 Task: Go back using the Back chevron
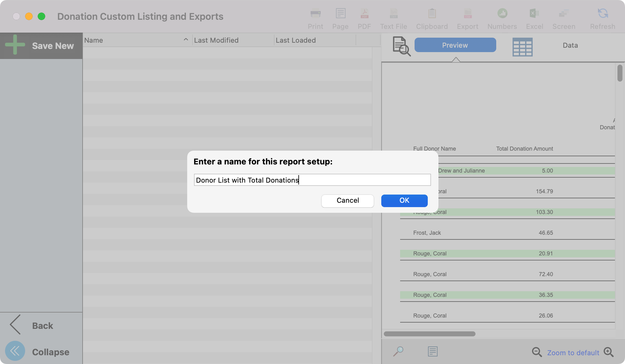[x=16, y=325]
